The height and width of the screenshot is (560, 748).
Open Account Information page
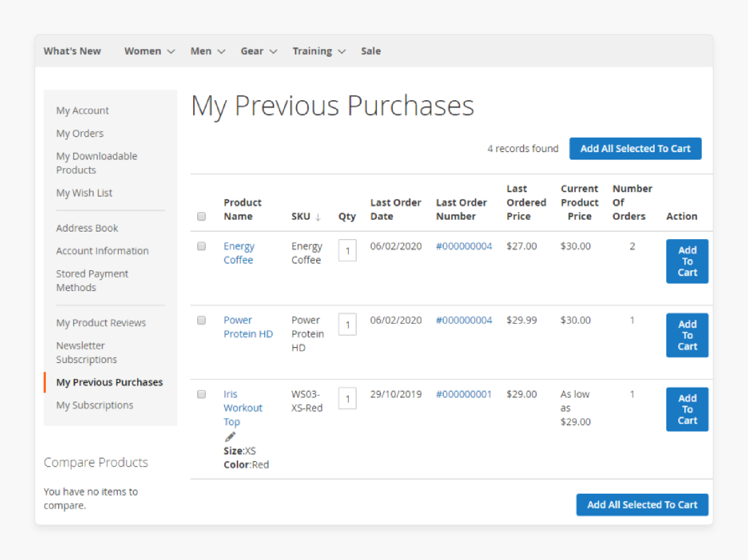pyautogui.click(x=102, y=251)
